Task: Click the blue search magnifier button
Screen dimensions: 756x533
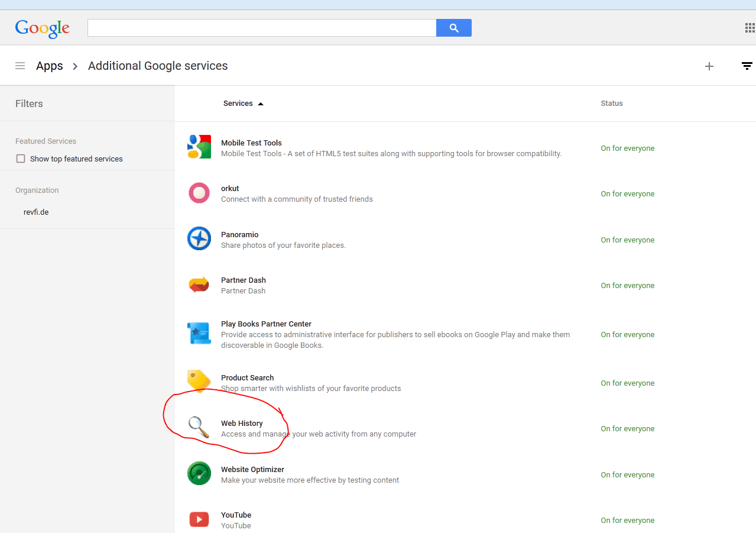Action: click(454, 28)
